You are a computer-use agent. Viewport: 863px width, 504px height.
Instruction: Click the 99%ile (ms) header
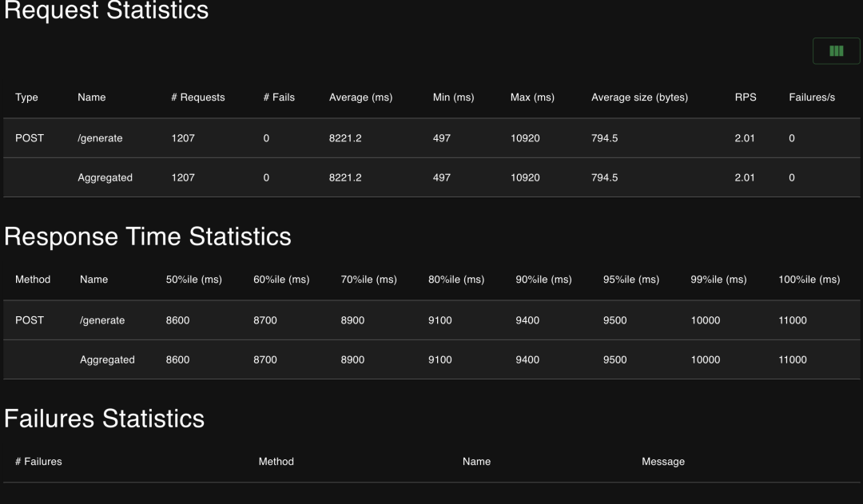718,280
